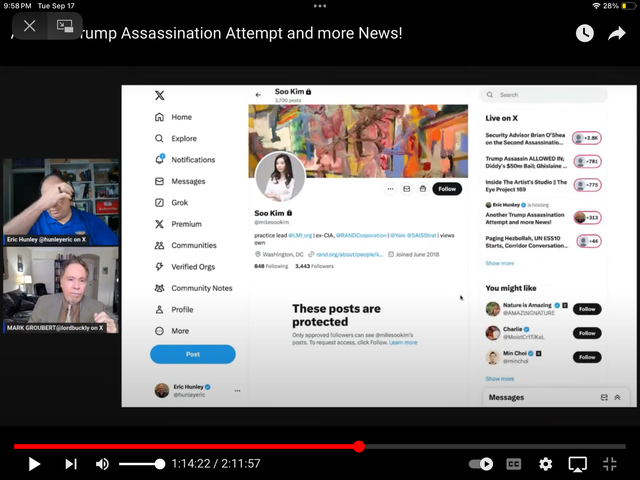
Task: Open the @SAISStrat mention link
Action: point(421,236)
